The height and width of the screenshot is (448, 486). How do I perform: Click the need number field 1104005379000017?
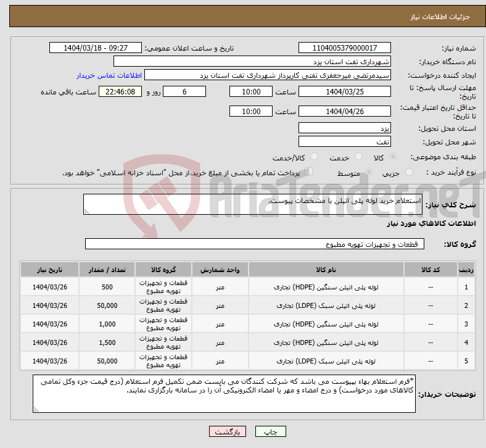coord(345,48)
